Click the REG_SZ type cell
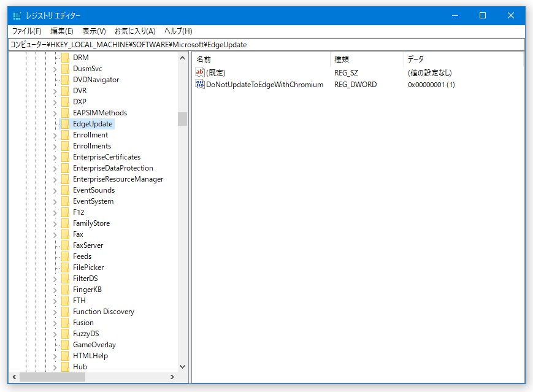 346,73
